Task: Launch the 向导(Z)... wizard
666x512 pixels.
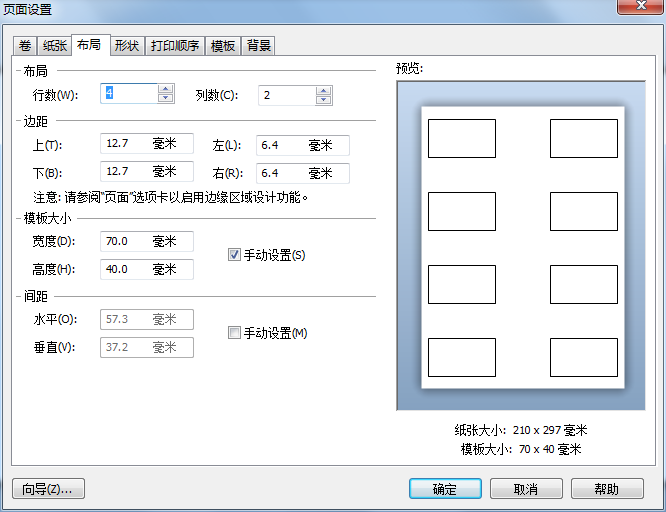Action: click(x=48, y=489)
